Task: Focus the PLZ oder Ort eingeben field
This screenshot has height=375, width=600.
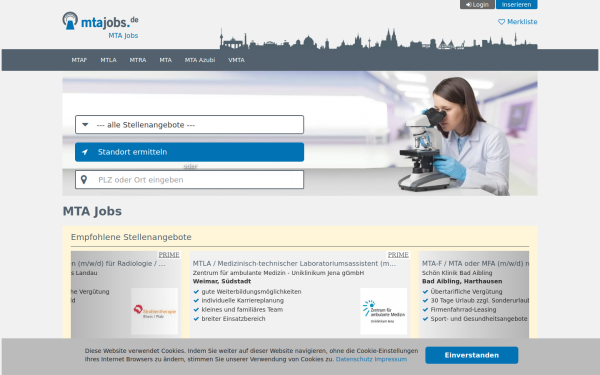Action: (x=189, y=179)
